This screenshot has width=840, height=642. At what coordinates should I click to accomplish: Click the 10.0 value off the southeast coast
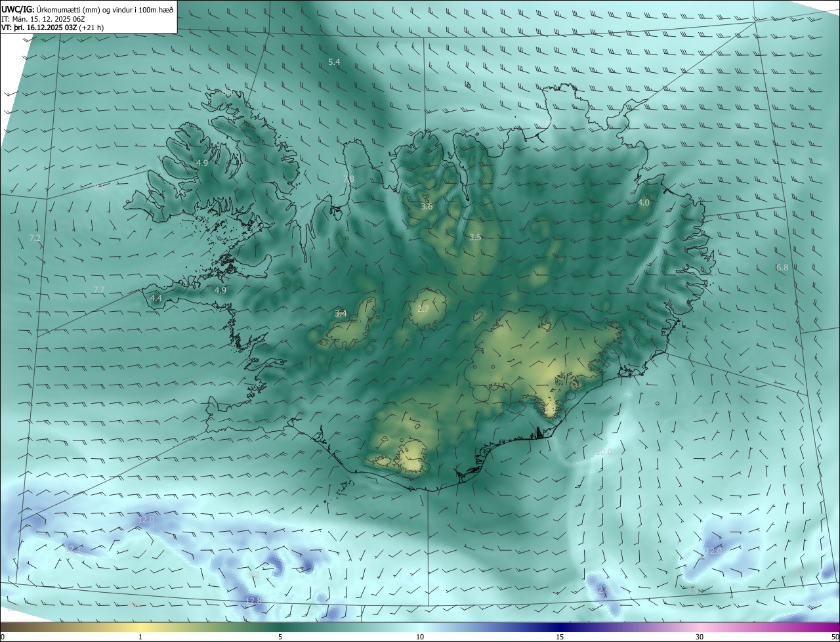(x=602, y=452)
